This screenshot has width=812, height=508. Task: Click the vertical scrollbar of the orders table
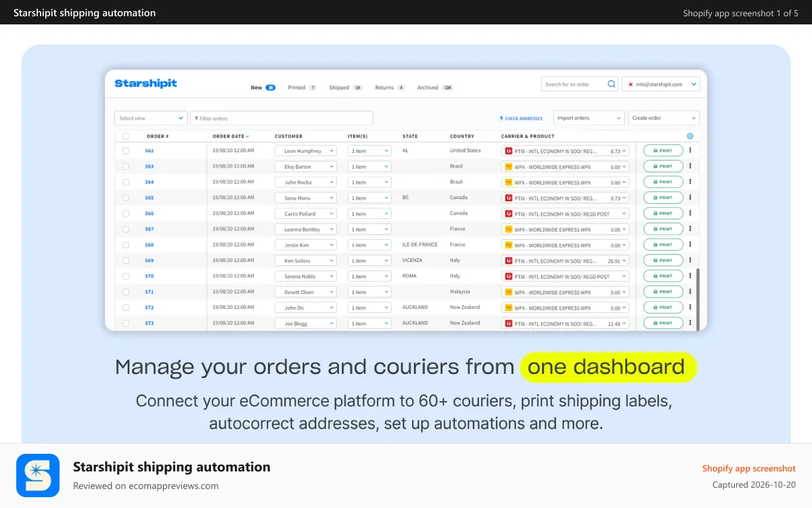[698, 299]
